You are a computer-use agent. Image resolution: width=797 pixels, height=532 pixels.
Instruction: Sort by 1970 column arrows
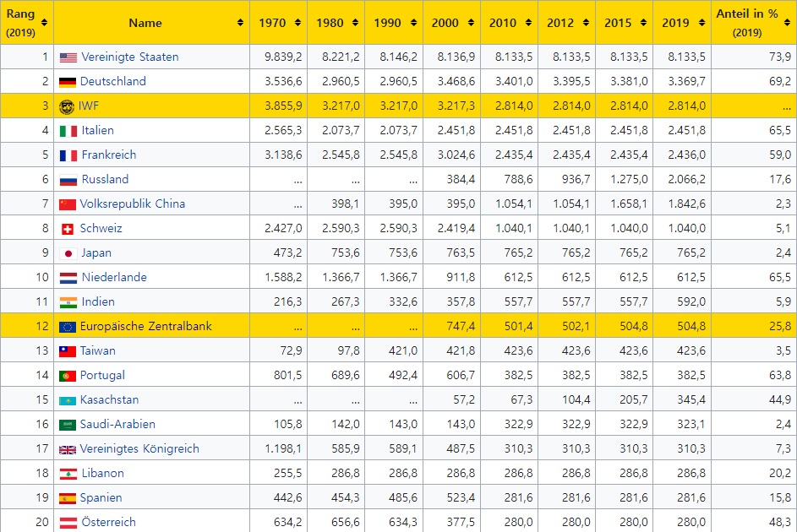pyautogui.click(x=298, y=22)
